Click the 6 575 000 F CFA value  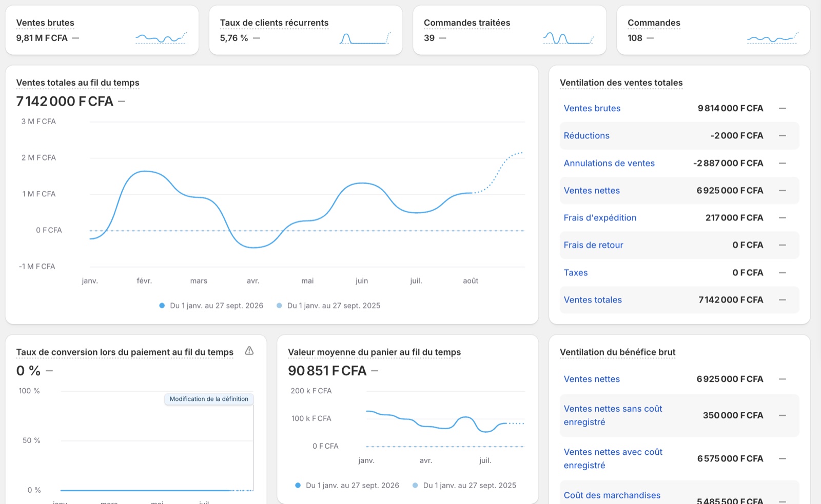point(730,458)
